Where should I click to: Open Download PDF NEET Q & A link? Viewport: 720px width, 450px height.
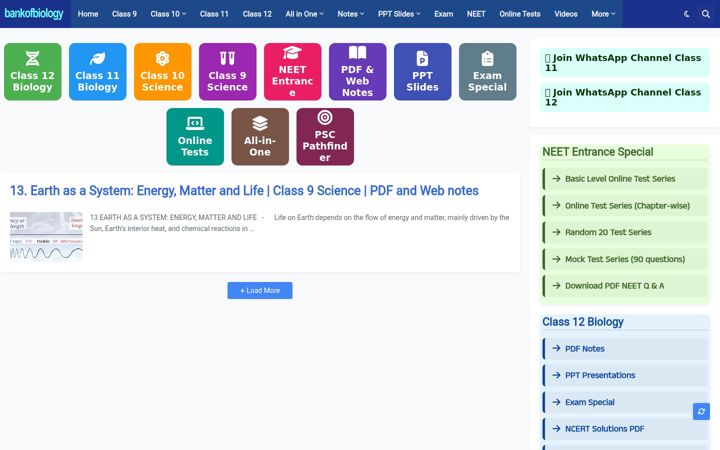point(624,286)
